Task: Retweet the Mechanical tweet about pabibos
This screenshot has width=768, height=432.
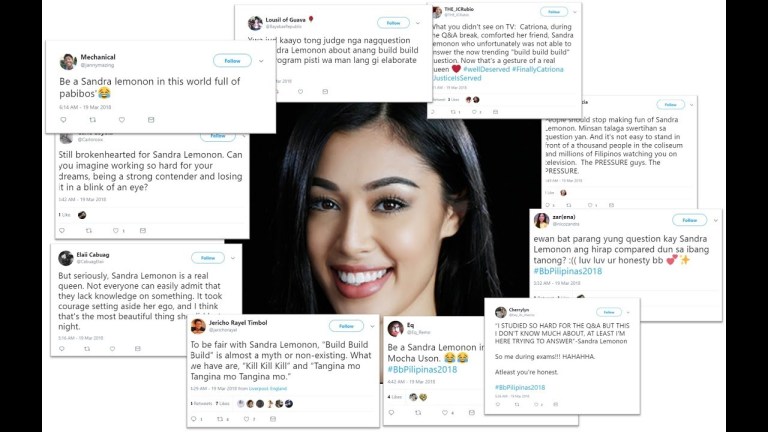Action: pyautogui.click(x=93, y=120)
